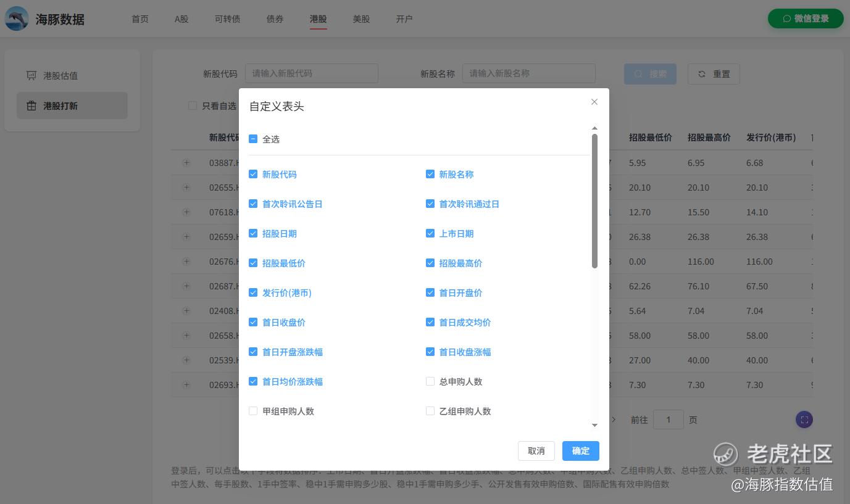850x504 pixels.
Task: Switch to the 美股 tab
Action: [x=362, y=19]
